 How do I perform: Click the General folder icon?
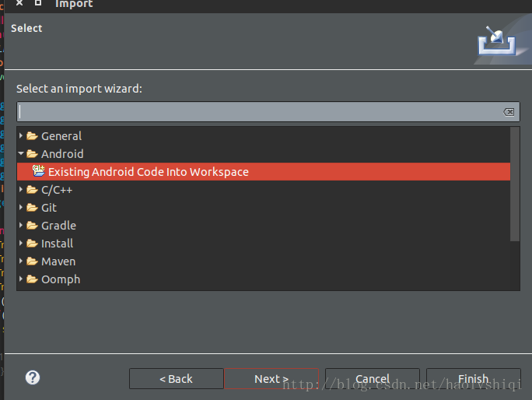[32, 136]
